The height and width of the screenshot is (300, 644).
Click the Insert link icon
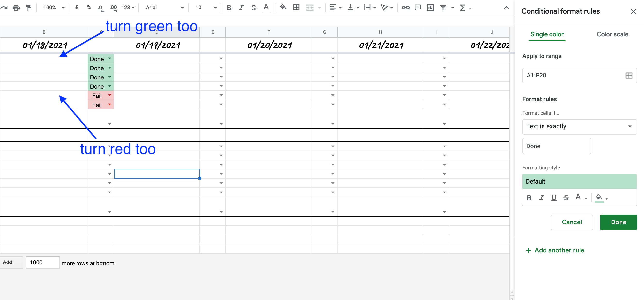click(x=405, y=8)
